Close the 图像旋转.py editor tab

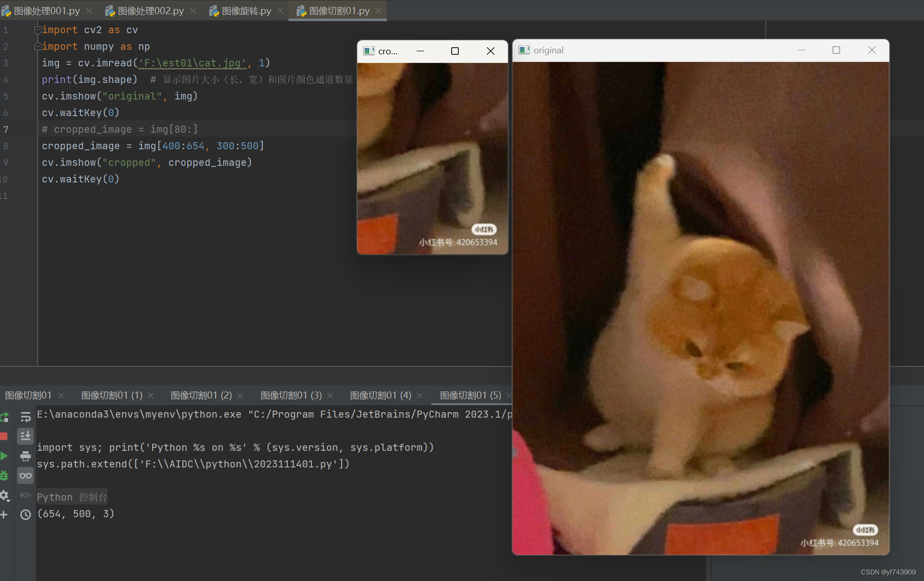pyautogui.click(x=280, y=11)
